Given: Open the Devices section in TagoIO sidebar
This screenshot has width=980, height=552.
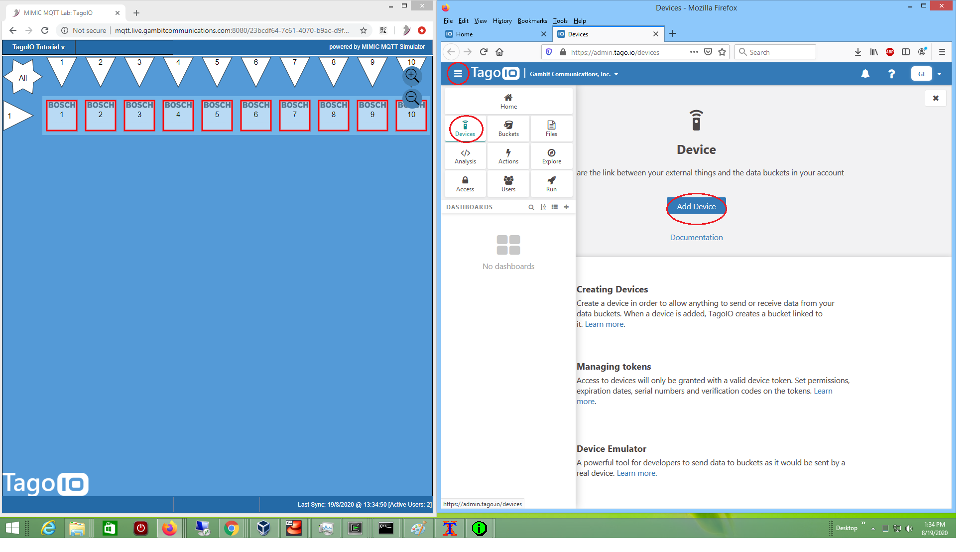Looking at the screenshot, I should pos(465,129).
